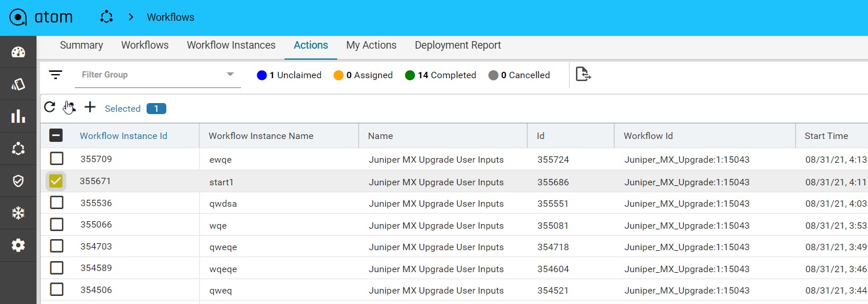Click workflow instance id 355709
This screenshot has height=304, width=868.
96,159
